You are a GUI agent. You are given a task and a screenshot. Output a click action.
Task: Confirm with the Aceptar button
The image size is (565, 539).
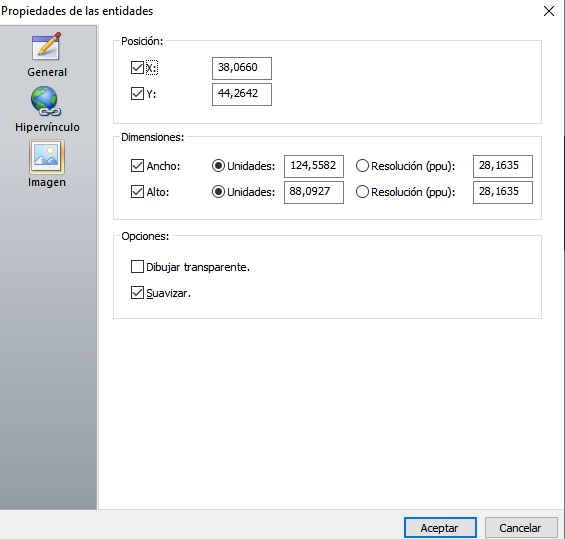click(x=440, y=528)
